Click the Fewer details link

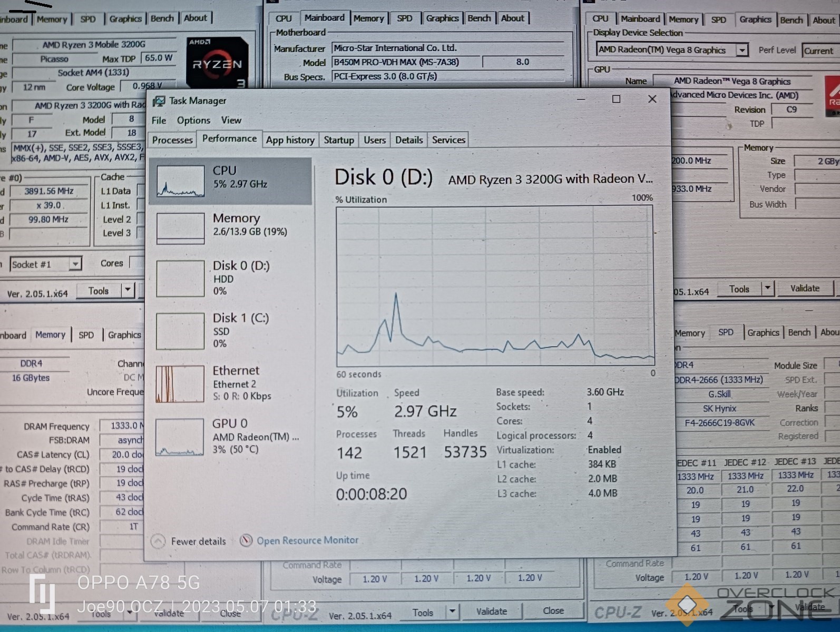point(198,541)
